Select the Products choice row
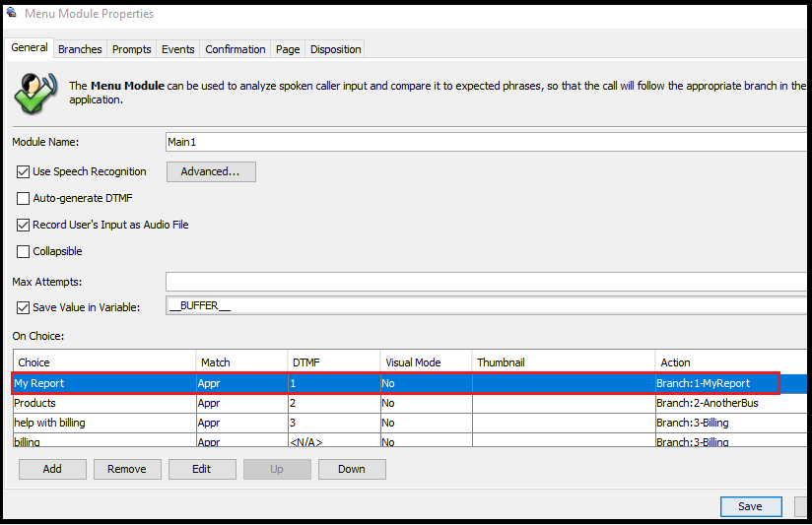The image size is (812, 525). click(410, 403)
